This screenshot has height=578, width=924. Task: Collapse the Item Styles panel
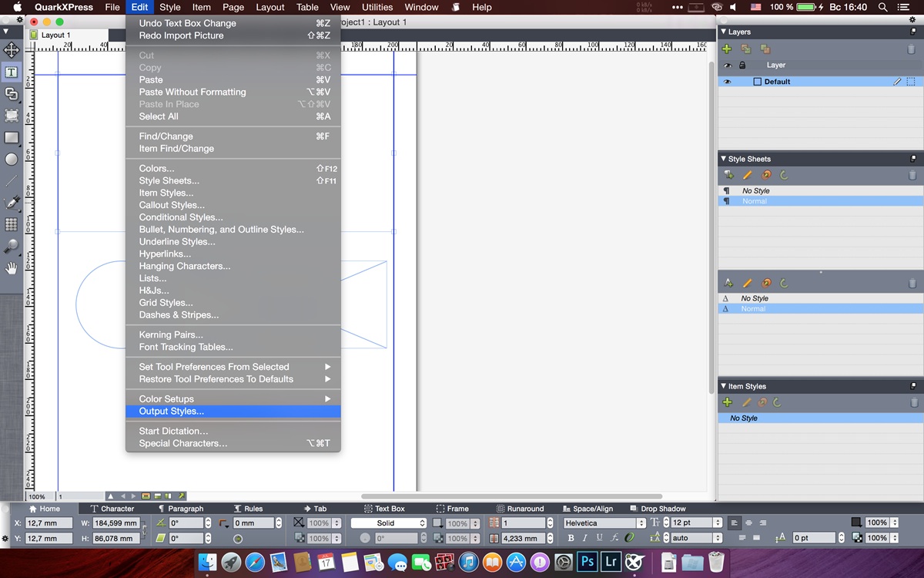pyautogui.click(x=723, y=386)
